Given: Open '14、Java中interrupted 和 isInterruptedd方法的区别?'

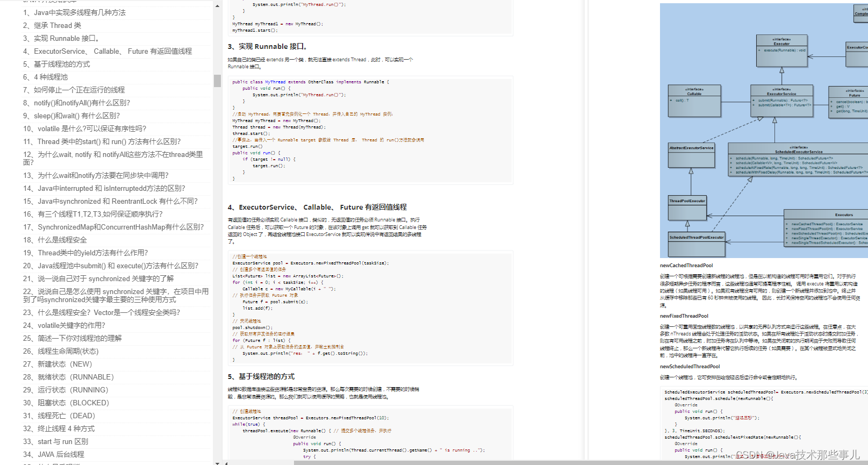Looking at the screenshot, I should point(104,188).
